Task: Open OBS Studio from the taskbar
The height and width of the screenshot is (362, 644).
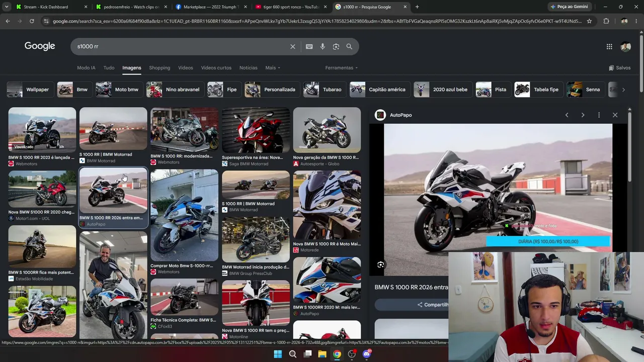Action: pyautogui.click(x=352, y=354)
